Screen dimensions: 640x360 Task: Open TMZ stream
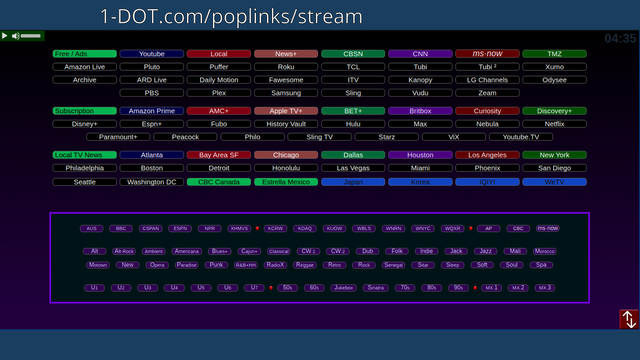554,54
